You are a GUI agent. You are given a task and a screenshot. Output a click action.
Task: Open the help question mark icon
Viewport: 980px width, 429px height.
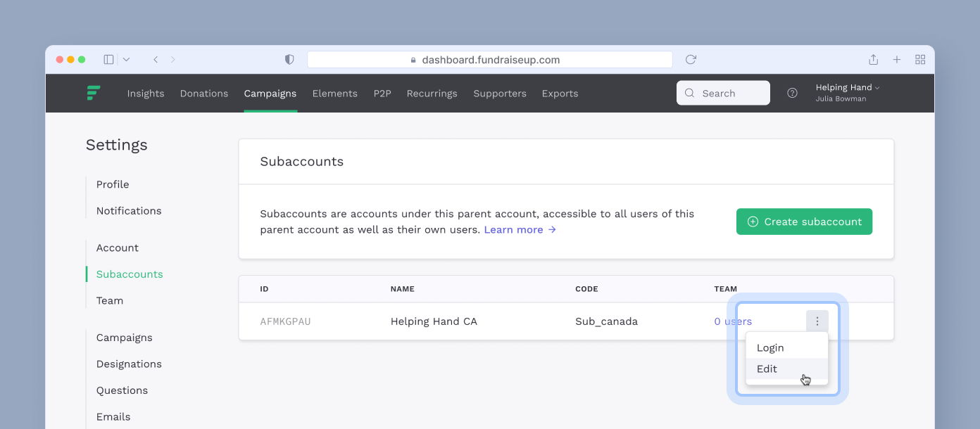click(792, 93)
